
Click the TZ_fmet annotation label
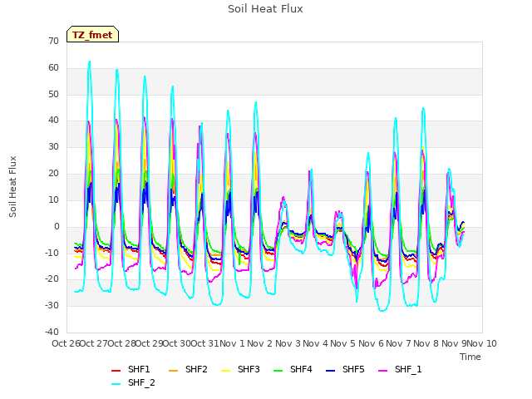(92, 35)
